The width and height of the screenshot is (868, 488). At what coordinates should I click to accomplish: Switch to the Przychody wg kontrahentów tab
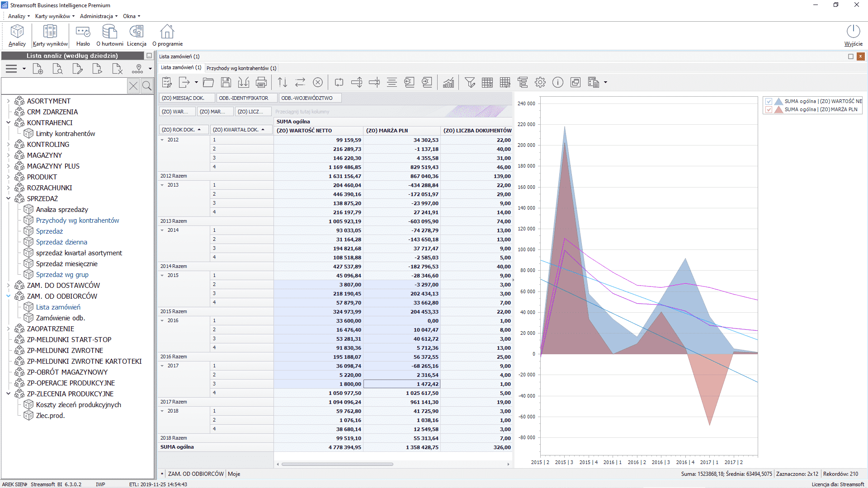(241, 68)
